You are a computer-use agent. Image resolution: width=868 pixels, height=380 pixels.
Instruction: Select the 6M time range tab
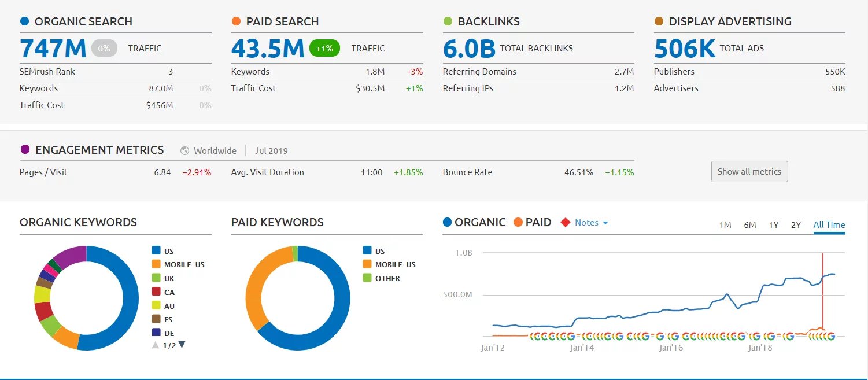click(750, 225)
